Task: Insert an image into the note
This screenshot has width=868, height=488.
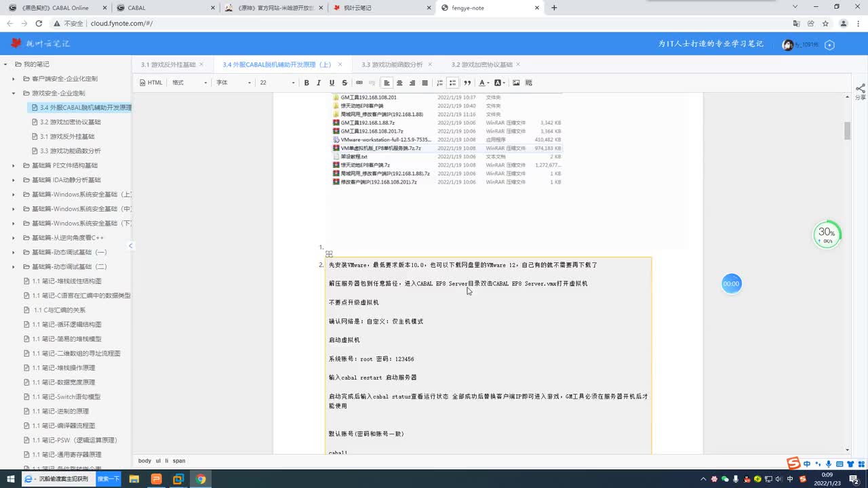Action: (516, 83)
